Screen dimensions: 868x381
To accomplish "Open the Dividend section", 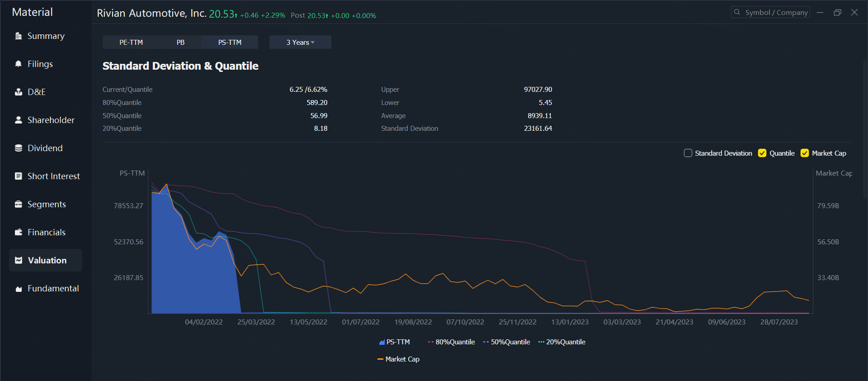I will coord(46,148).
